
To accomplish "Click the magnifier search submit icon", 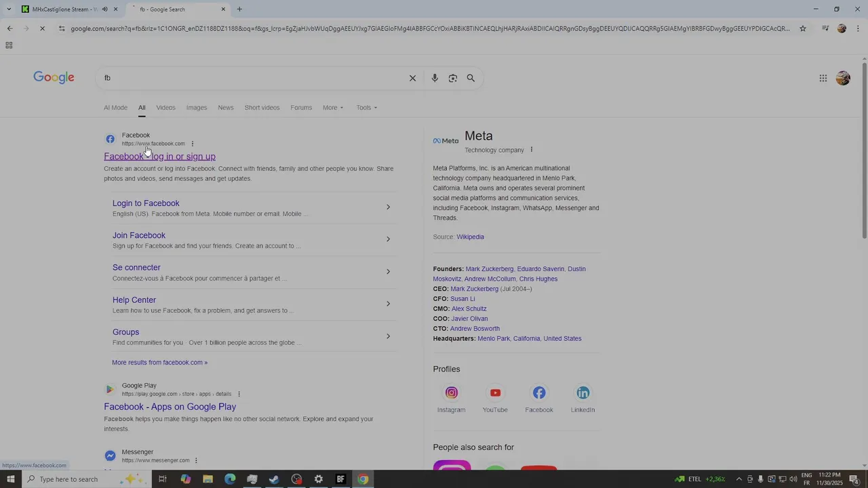I will pyautogui.click(x=471, y=78).
